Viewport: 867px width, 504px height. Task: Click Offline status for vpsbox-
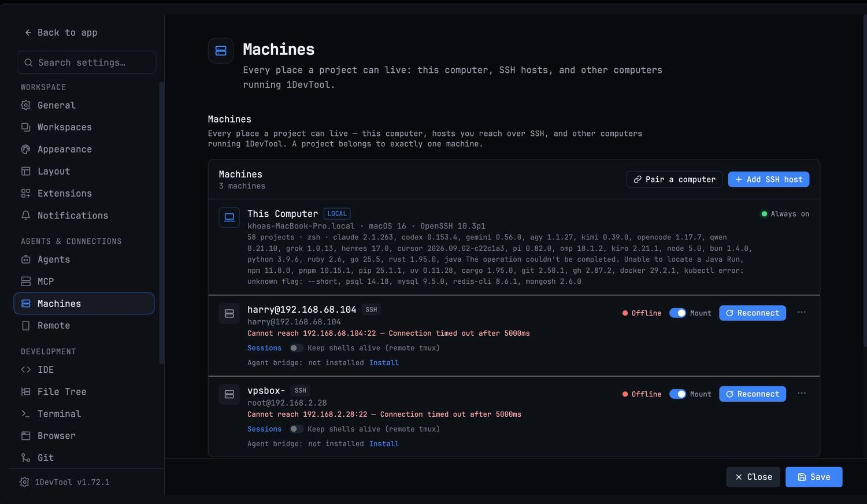(x=642, y=394)
